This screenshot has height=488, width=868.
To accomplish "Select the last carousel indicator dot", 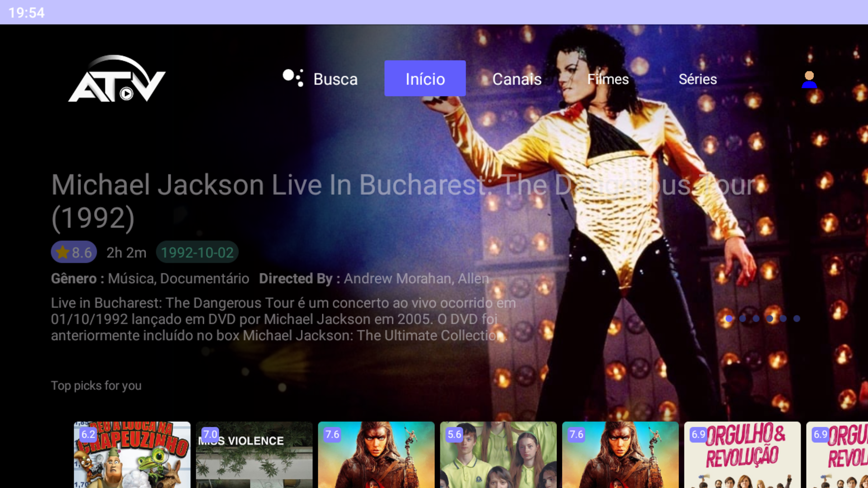I will (x=797, y=319).
